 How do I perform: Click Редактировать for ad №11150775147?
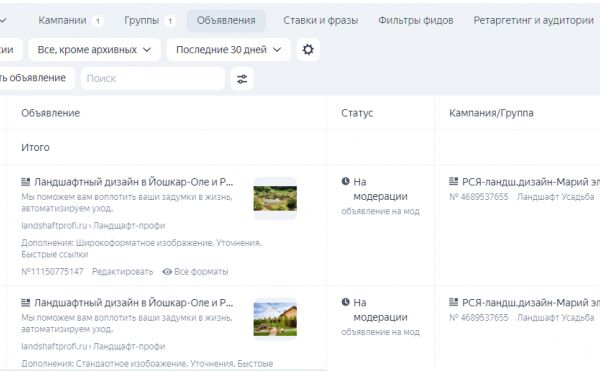coord(122,272)
